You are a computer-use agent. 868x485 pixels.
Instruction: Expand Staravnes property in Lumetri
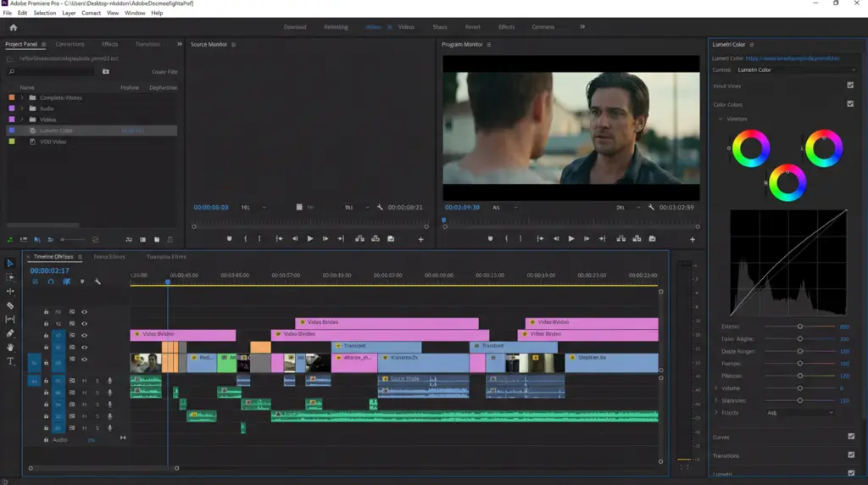point(715,400)
